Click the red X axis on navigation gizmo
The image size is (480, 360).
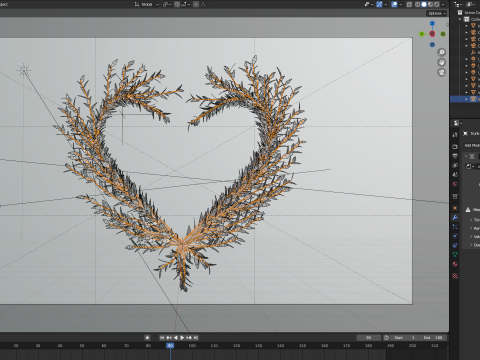point(432,34)
